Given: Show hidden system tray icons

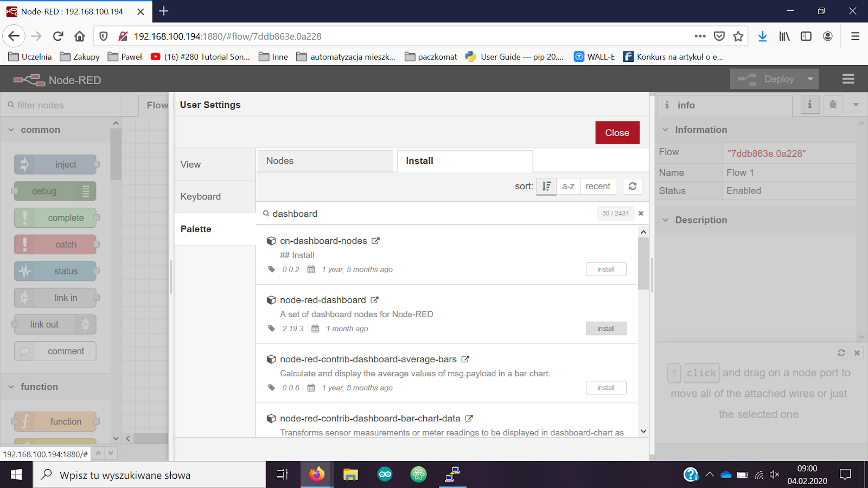Looking at the screenshot, I should [x=710, y=474].
